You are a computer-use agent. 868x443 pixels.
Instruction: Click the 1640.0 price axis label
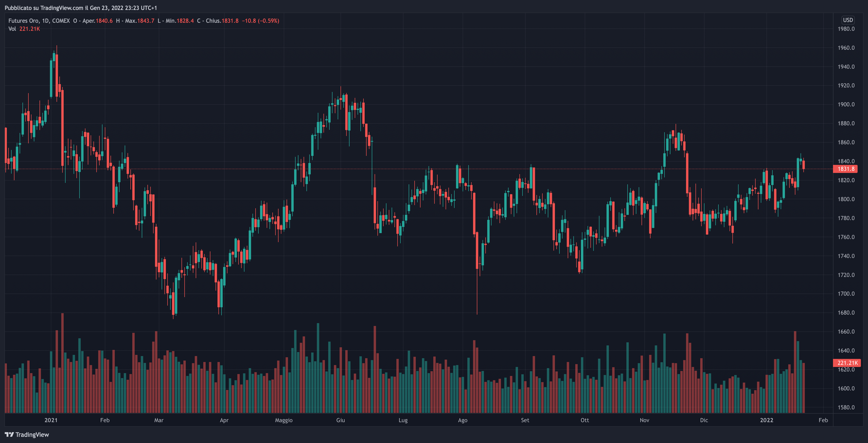click(846, 351)
